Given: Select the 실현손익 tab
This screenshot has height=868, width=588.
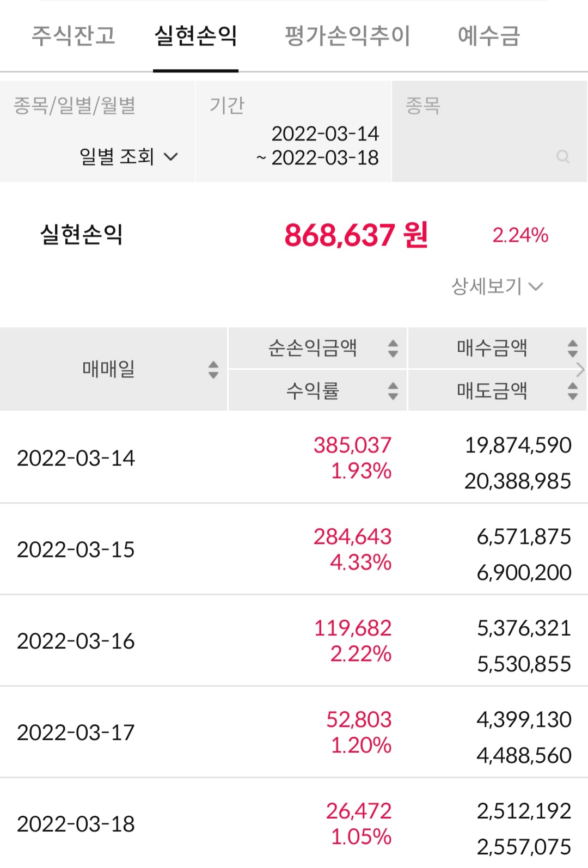Looking at the screenshot, I should [195, 36].
